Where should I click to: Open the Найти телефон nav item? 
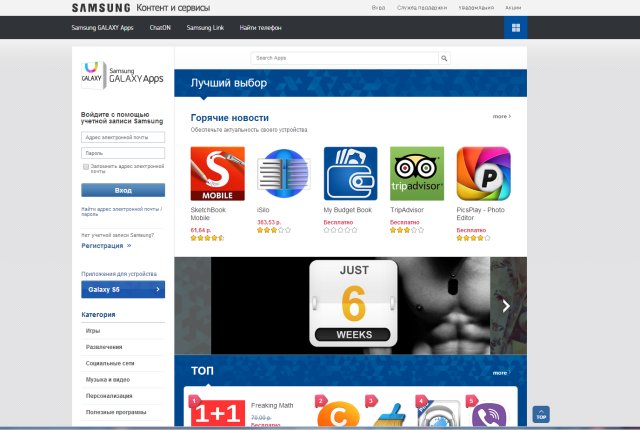click(260, 28)
